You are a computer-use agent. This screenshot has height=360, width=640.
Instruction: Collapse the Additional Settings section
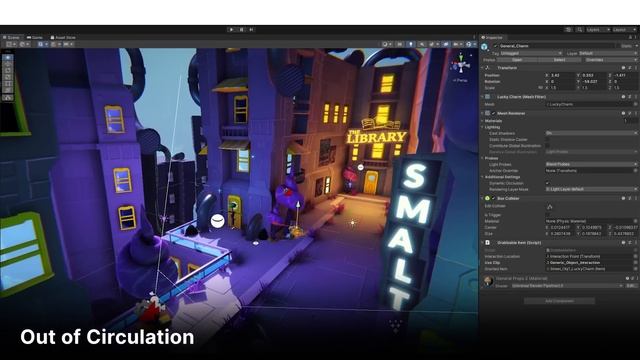[x=482, y=177]
